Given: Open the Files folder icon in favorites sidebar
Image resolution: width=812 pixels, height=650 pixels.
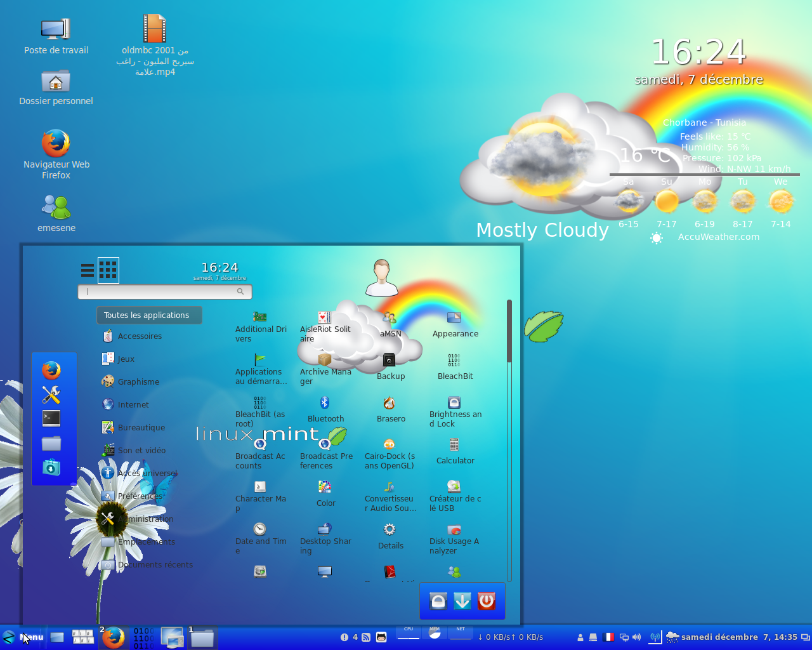Looking at the screenshot, I should 51,443.
